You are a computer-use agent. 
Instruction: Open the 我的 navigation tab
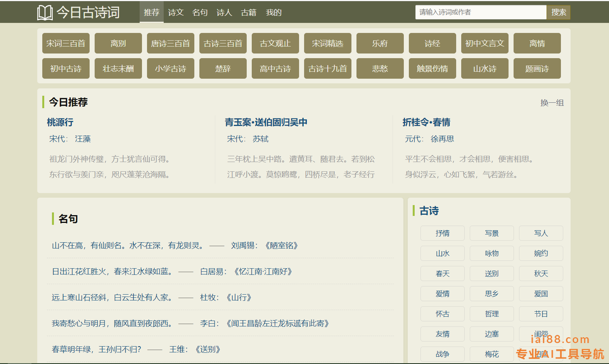click(274, 12)
